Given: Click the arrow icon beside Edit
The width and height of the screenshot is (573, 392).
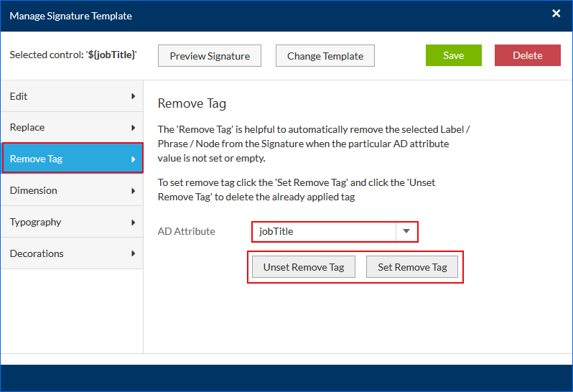Looking at the screenshot, I should click(x=134, y=96).
